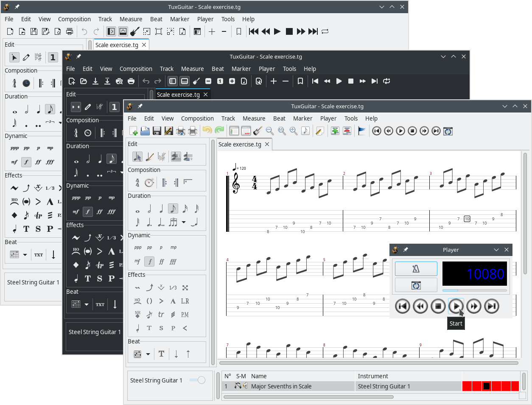The height and width of the screenshot is (405, 532).
Task: Click the zoom in magnifier in front window toolbar
Action: click(x=294, y=131)
